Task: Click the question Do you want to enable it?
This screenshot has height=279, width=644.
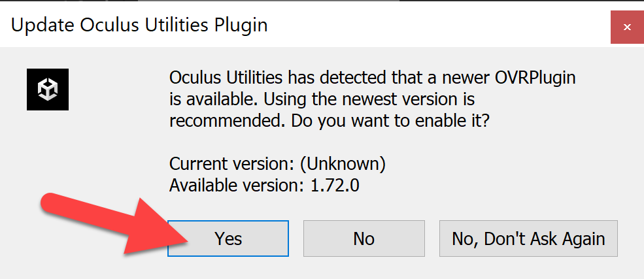Action: [x=390, y=122]
